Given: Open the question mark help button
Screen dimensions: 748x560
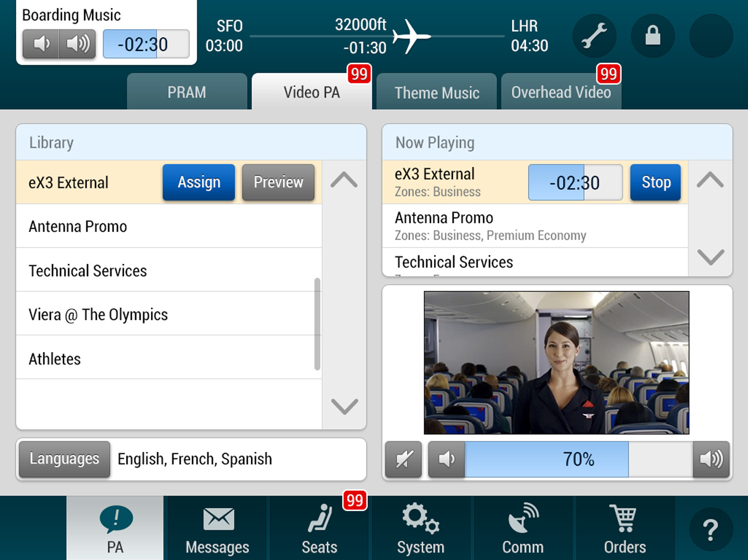Looking at the screenshot, I should click(710, 529).
